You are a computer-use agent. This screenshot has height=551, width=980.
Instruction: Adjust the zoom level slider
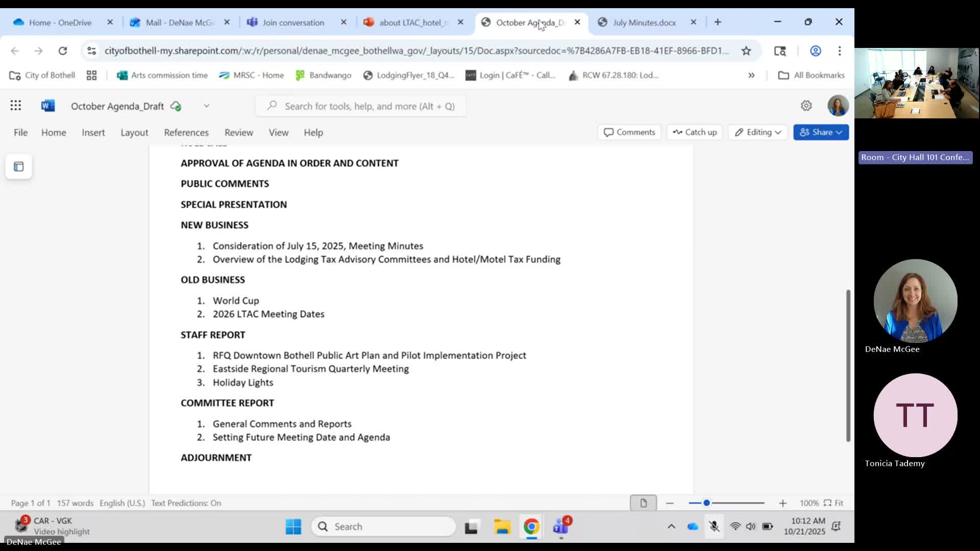coord(706,503)
